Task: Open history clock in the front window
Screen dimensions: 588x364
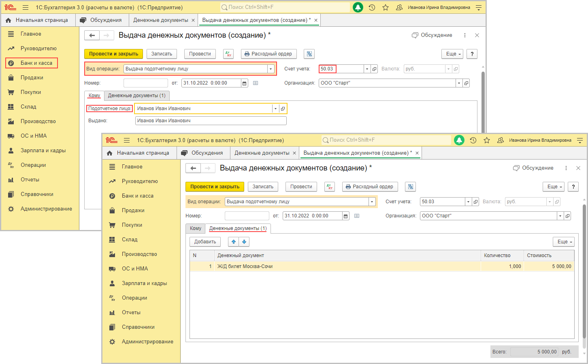Action: [473, 140]
